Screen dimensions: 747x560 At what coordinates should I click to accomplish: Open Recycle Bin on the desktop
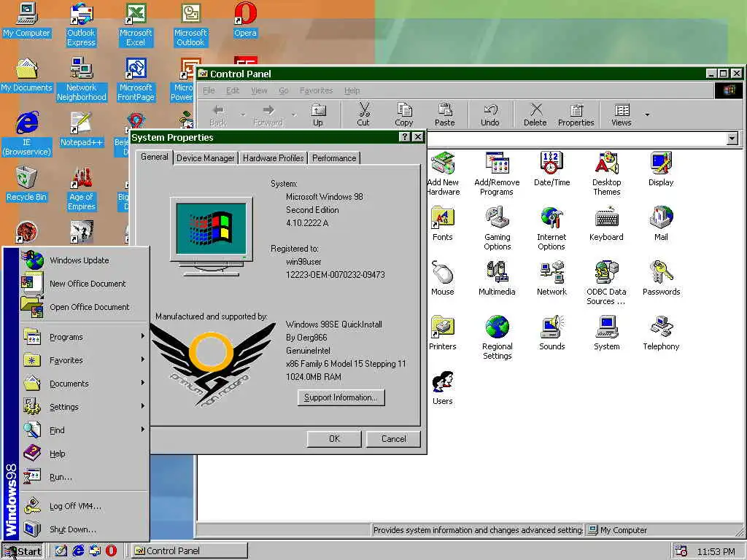click(x=26, y=184)
